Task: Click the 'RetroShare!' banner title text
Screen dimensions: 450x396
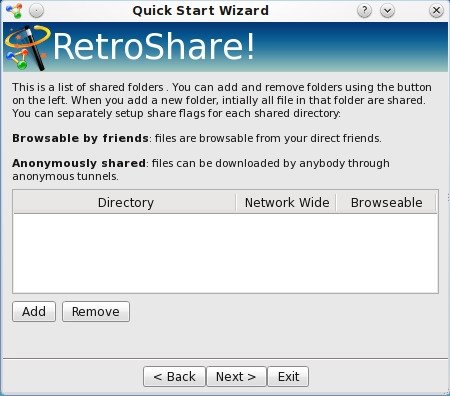Action: [x=154, y=46]
